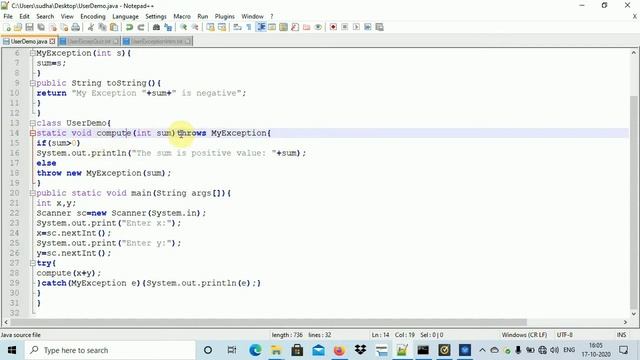Collapse the MyException constructor fold on line 6
The image size is (640, 360).
tap(33, 53)
